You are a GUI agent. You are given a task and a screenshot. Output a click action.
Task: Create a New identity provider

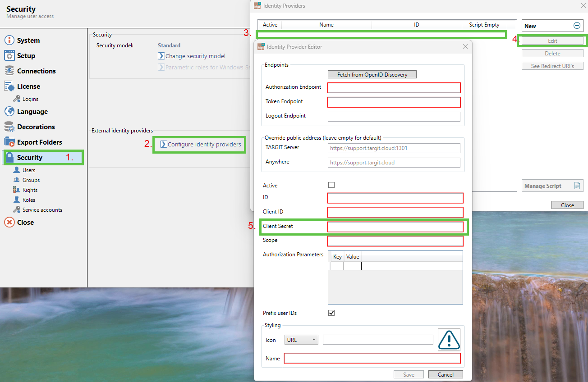point(552,26)
